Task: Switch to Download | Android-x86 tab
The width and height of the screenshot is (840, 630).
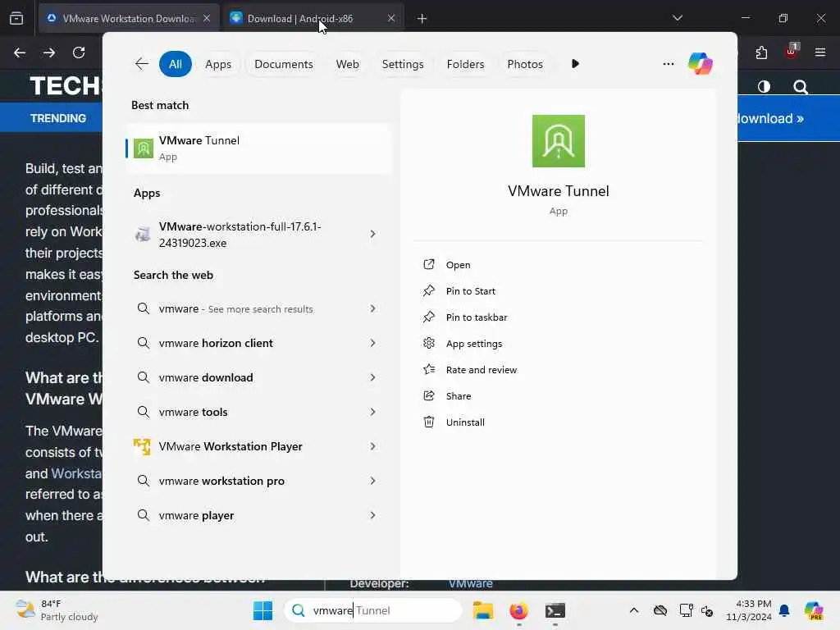Action: pos(313,18)
